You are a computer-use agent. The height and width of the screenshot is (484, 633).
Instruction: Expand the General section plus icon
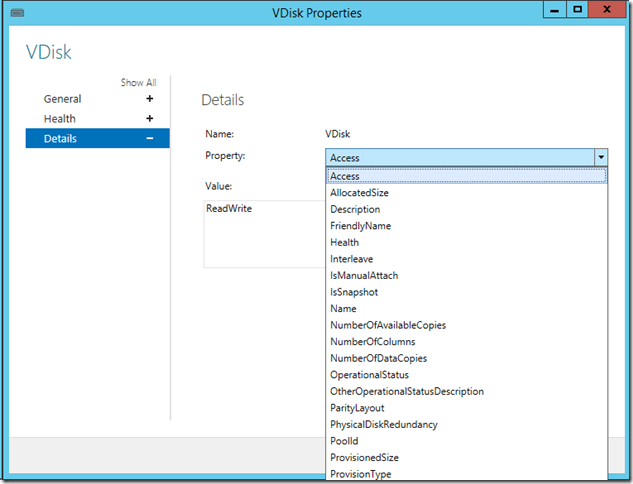point(150,99)
